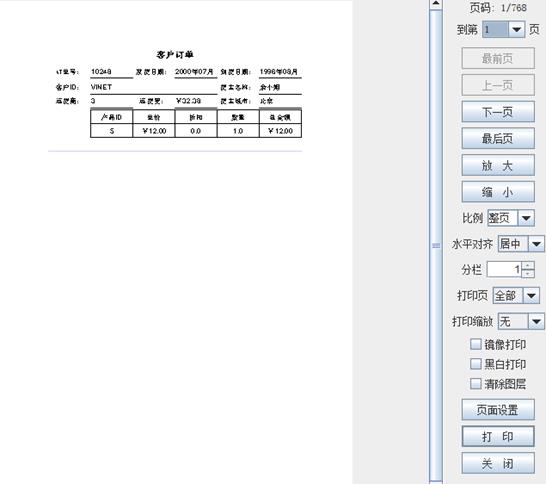Zoom out with the 缩小 button
The width and height of the screenshot is (546, 484).
[x=498, y=192]
